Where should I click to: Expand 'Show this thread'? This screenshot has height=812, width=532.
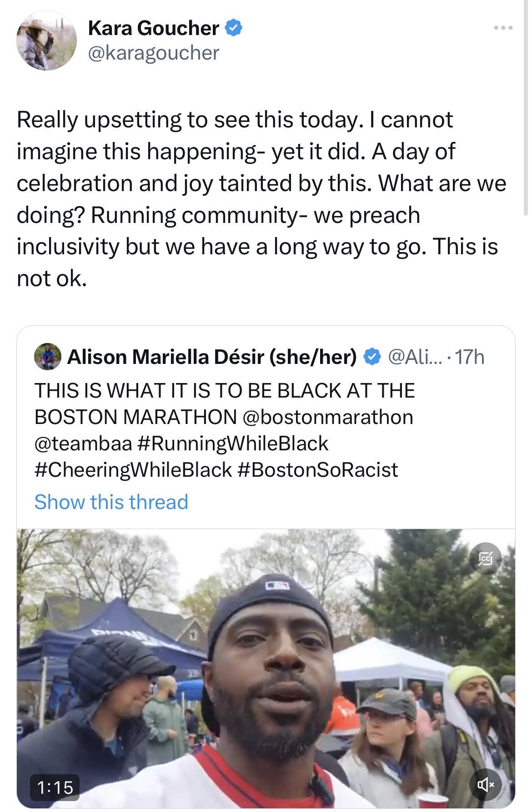[x=111, y=502]
